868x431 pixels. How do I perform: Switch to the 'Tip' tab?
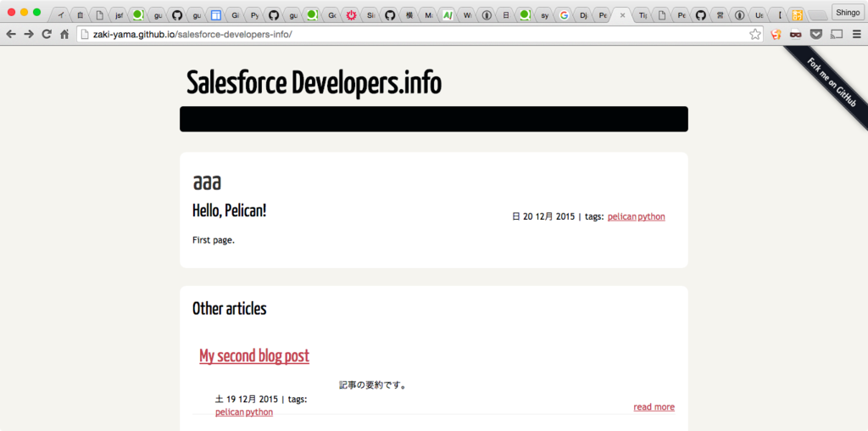643,15
